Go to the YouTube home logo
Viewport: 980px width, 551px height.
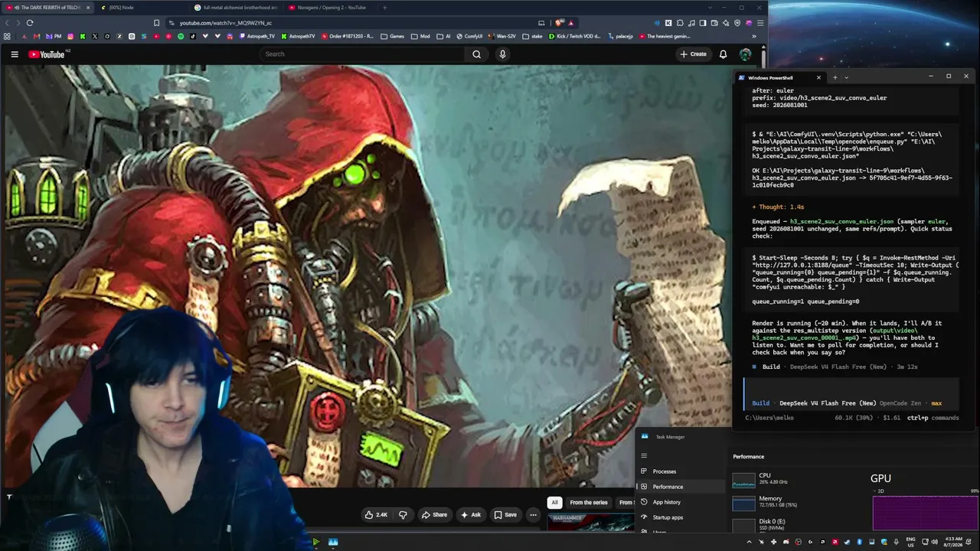point(47,54)
